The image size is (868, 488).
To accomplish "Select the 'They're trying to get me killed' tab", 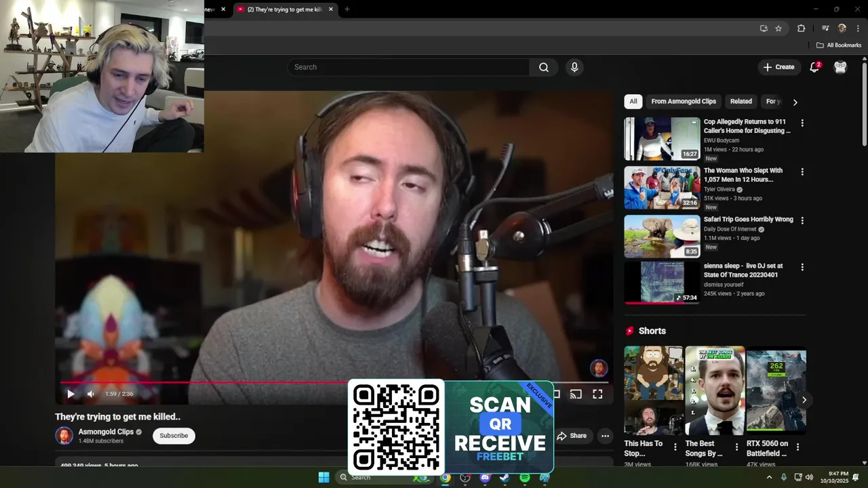I will (285, 9).
